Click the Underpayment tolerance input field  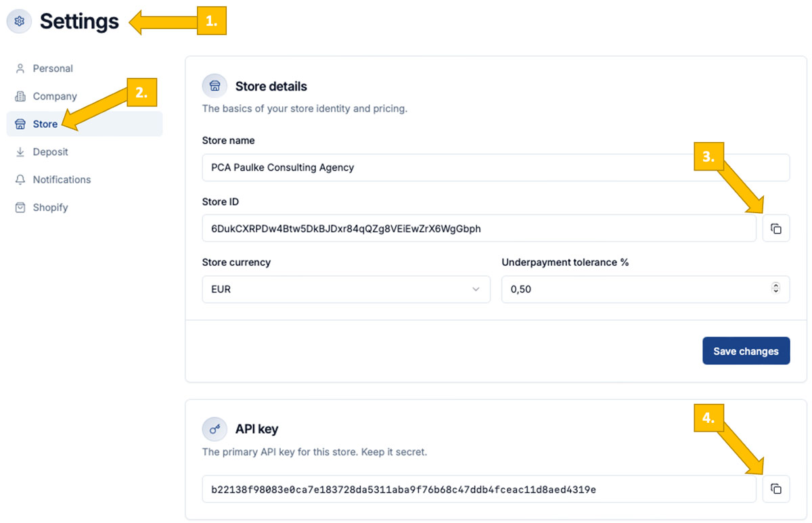[x=646, y=289]
